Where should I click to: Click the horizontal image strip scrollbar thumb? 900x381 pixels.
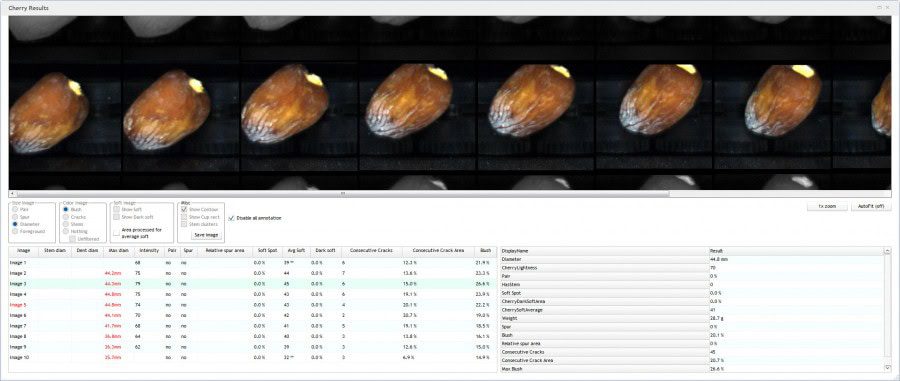343,193
